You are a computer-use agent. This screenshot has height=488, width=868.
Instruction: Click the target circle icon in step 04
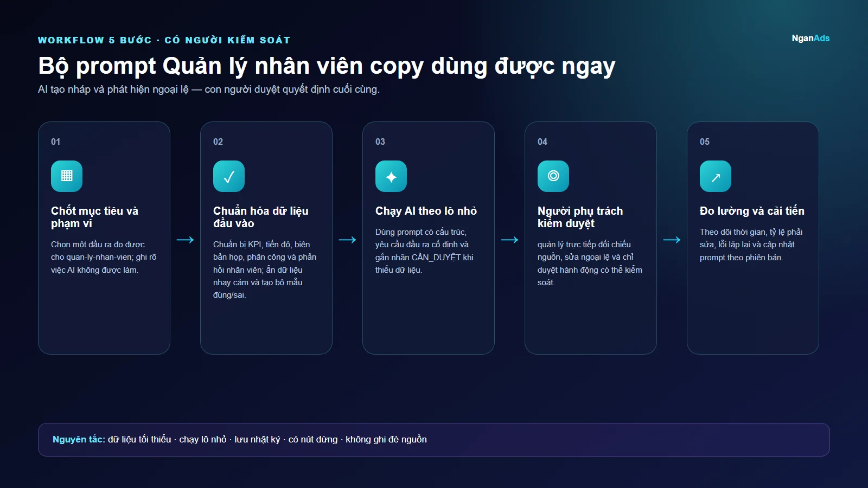(x=553, y=176)
